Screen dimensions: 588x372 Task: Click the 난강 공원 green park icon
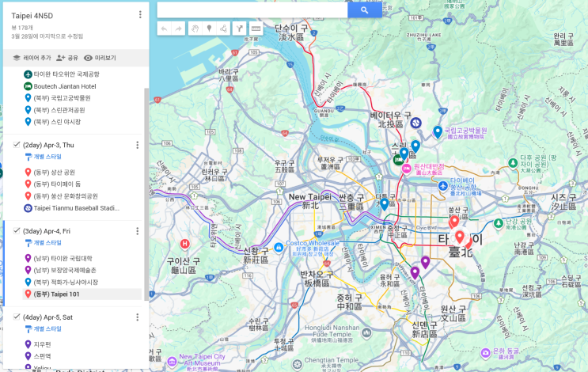(499, 223)
